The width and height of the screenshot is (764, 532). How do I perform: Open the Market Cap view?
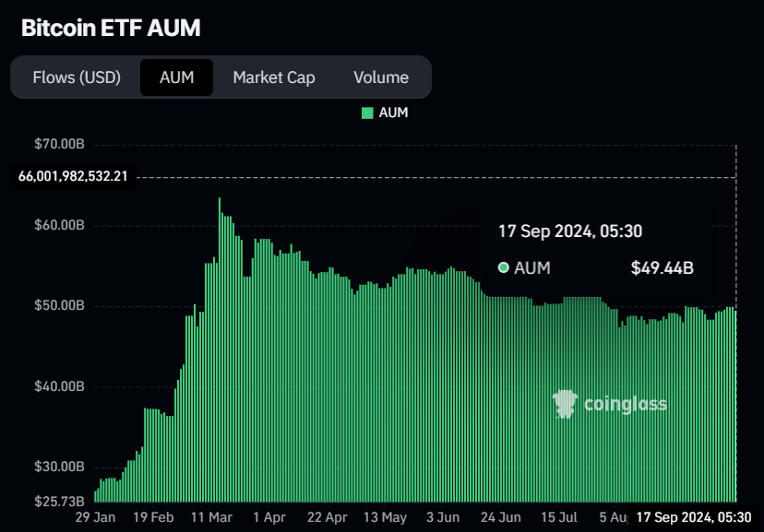(x=274, y=77)
